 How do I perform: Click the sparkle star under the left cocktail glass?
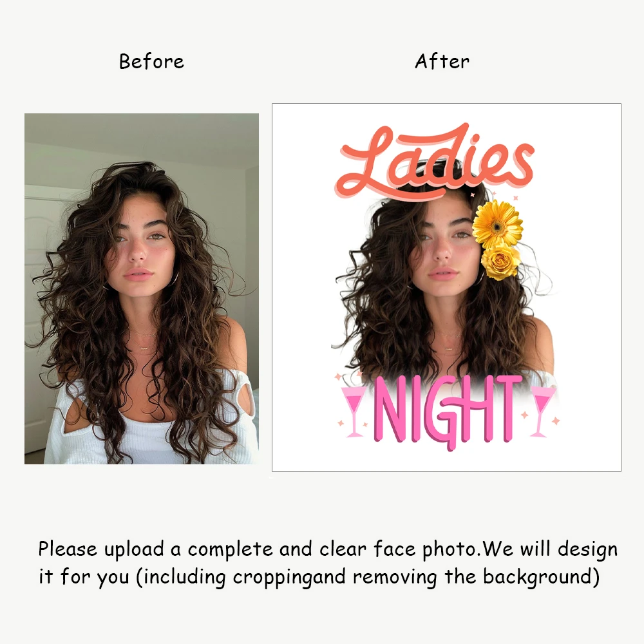[x=341, y=423]
